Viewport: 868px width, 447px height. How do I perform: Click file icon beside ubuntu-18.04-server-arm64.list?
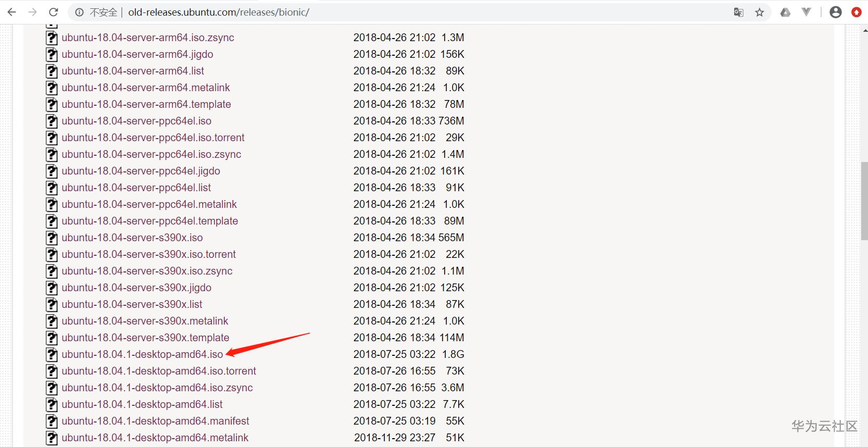pos(52,71)
